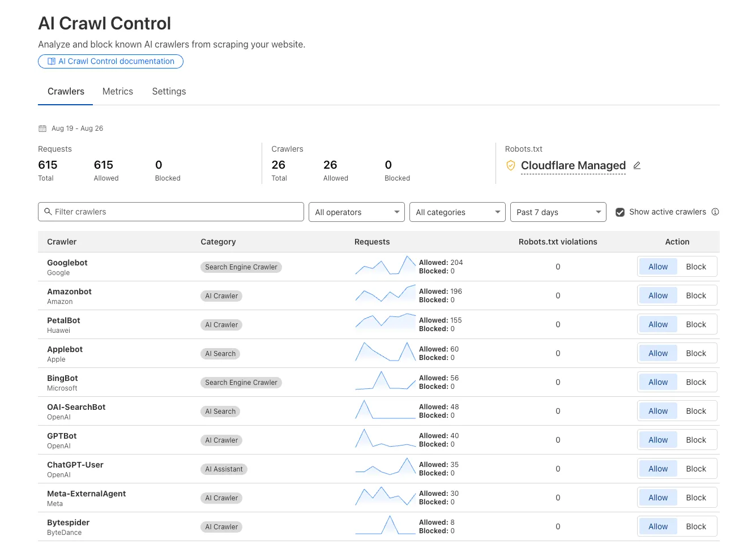Click the book icon on the documentation button

tap(52, 61)
